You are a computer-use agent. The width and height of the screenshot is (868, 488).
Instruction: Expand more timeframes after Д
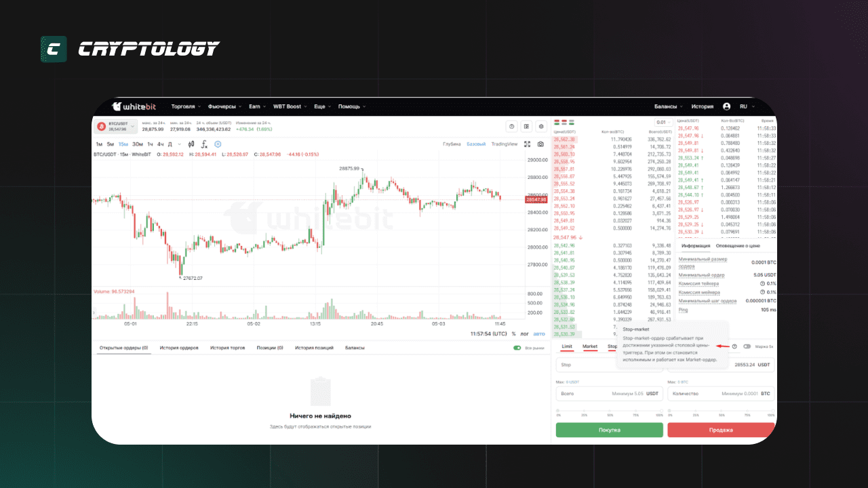(x=178, y=144)
